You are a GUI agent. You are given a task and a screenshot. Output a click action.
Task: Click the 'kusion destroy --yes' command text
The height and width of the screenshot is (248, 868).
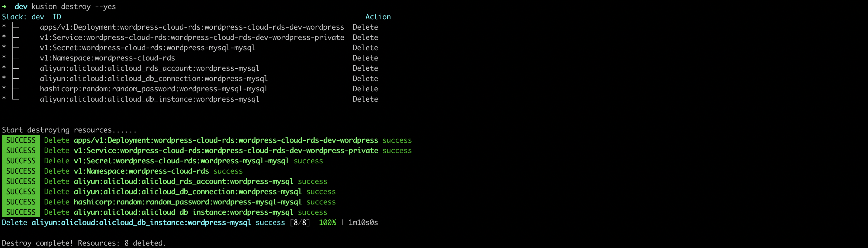73,7
